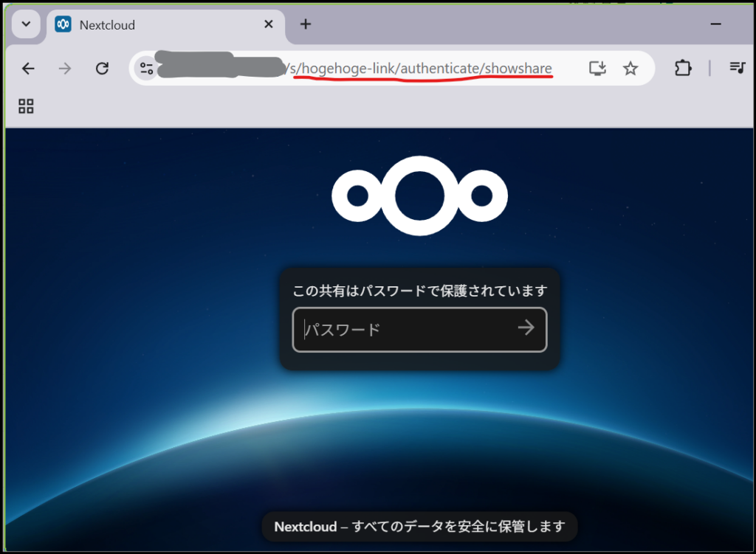Expand the tab search dropdown chevron
This screenshot has height=554, width=756.
(26, 24)
